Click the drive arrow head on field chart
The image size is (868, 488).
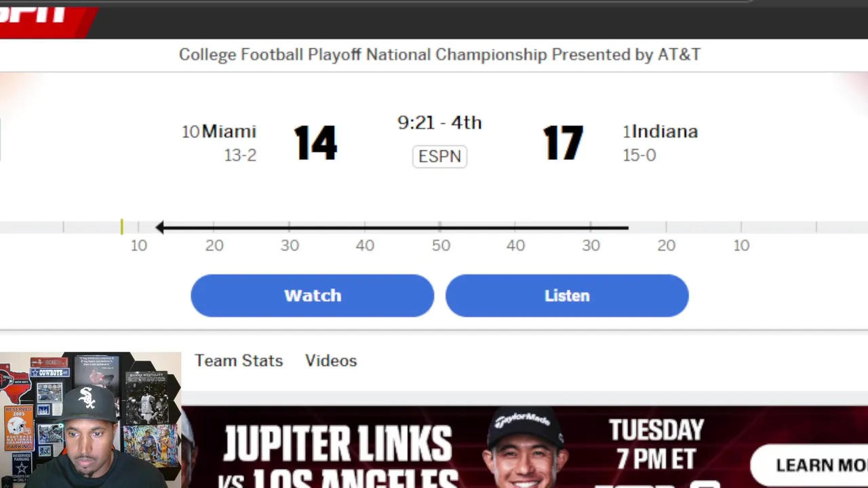[160, 228]
